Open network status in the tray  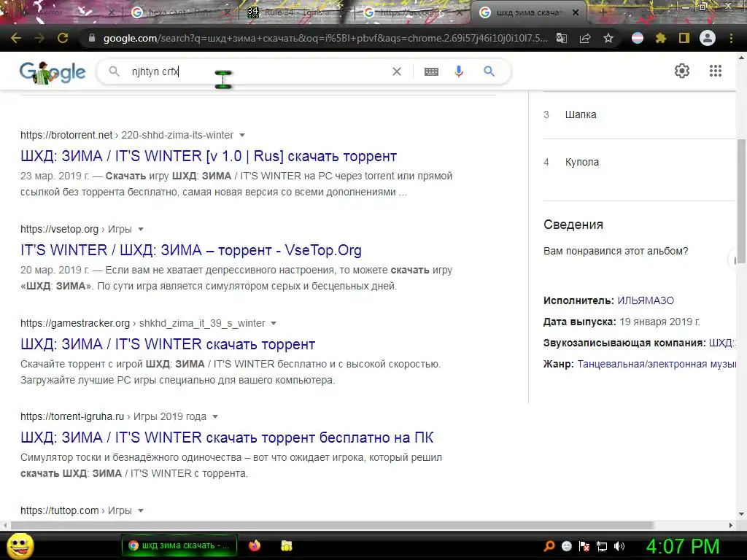coord(602,546)
